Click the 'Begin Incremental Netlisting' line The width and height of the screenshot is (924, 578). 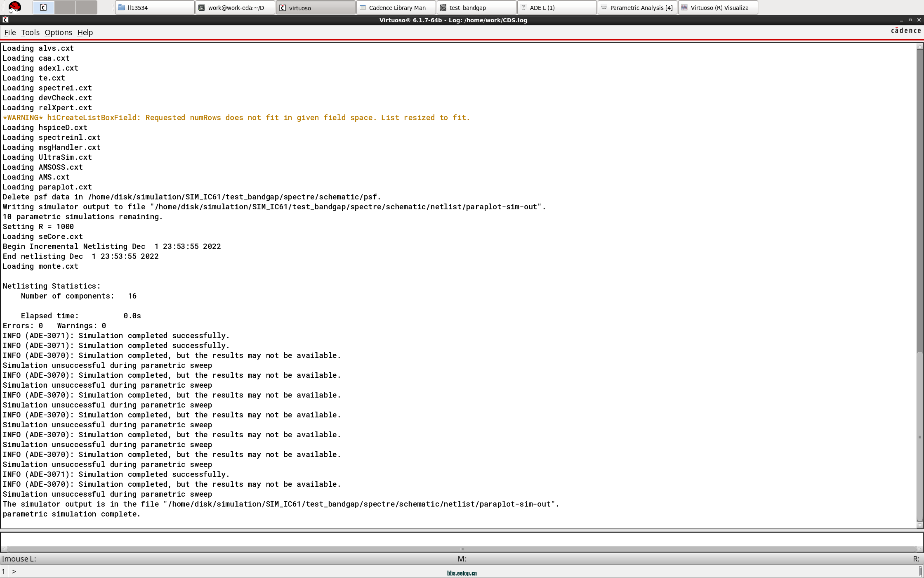pos(112,246)
